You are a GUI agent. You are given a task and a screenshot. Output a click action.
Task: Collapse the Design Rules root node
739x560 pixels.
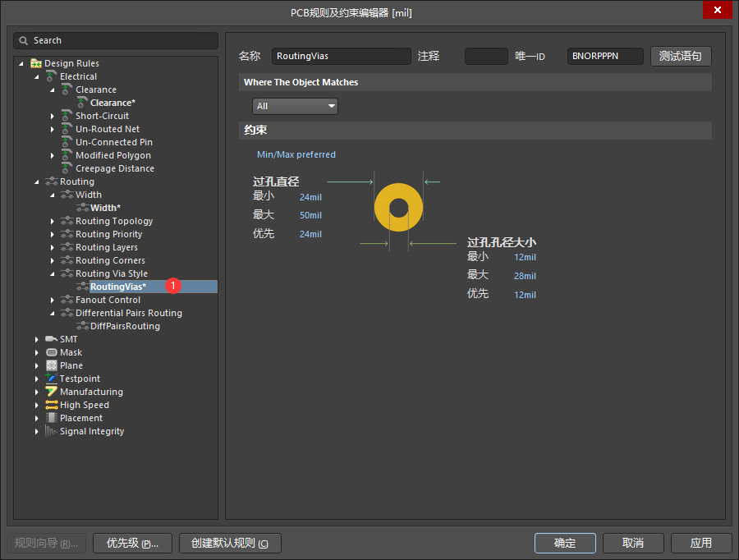pos(21,63)
